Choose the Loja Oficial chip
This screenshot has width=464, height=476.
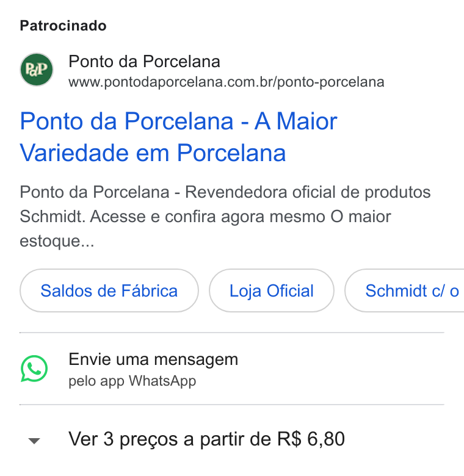pyautogui.click(x=272, y=290)
